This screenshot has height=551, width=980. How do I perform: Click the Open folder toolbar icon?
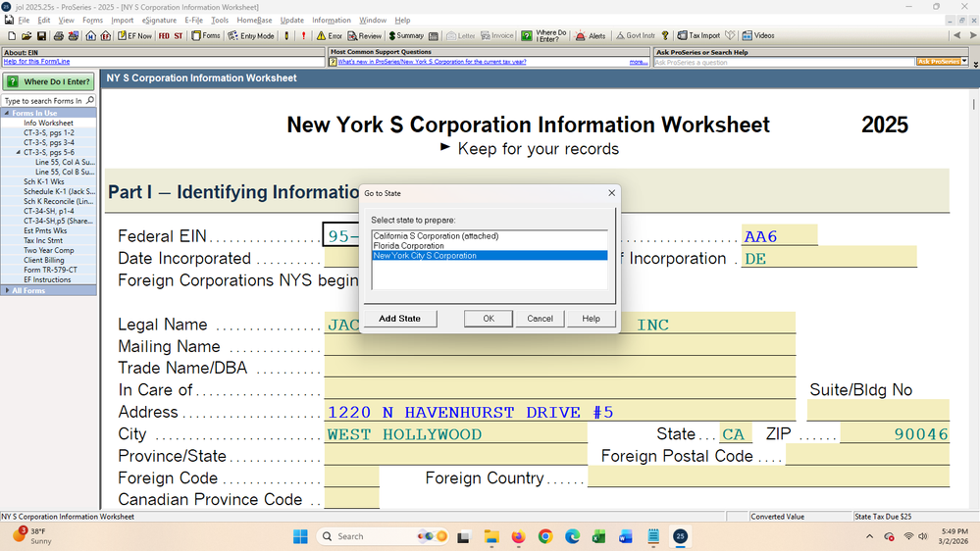point(26,35)
